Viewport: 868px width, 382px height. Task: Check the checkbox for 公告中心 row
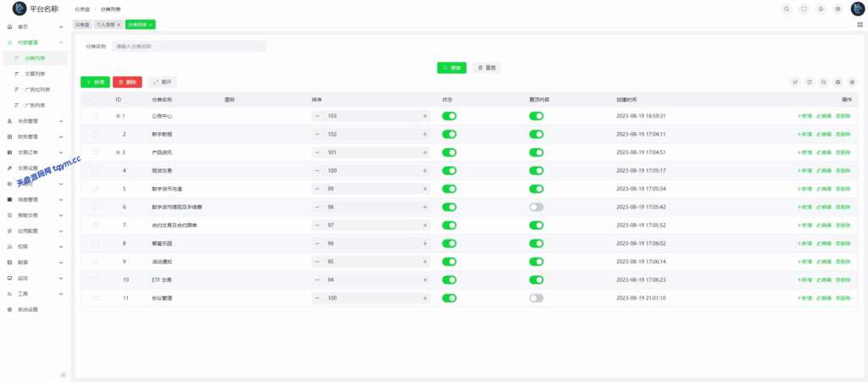(96, 116)
